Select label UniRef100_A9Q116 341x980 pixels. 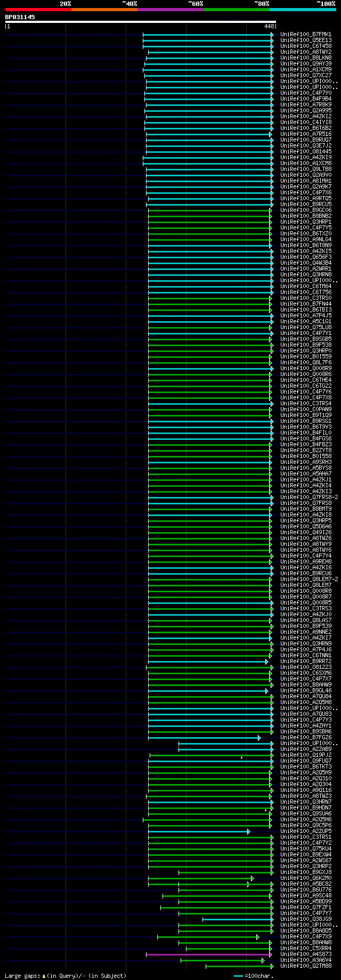pyautogui.click(x=306, y=790)
